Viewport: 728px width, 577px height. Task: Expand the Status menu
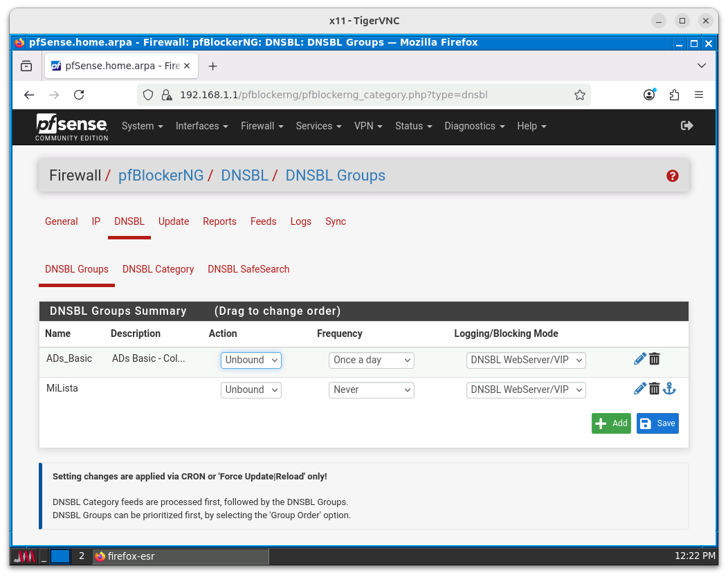click(x=413, y=127)
